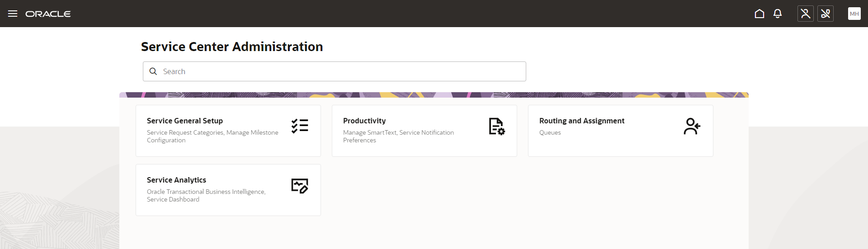Open the hamburger navigation menu
The width and height of the screenshot is (868, 249).
(13, 14)
